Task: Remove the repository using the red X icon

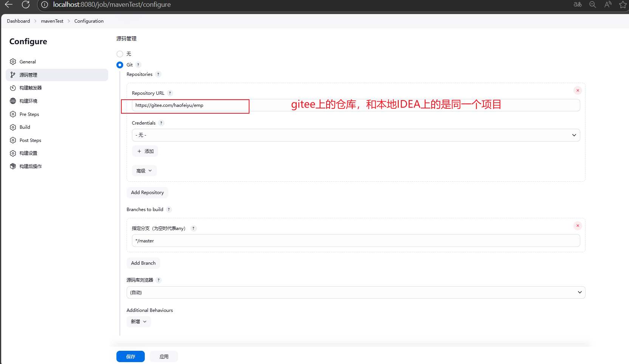Action: coord(578,90)
